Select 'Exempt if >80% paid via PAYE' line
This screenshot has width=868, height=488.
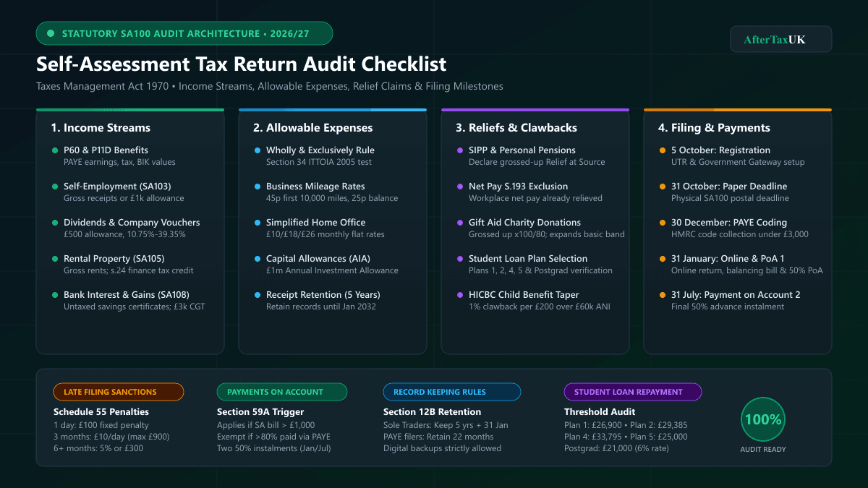point(273,437)
